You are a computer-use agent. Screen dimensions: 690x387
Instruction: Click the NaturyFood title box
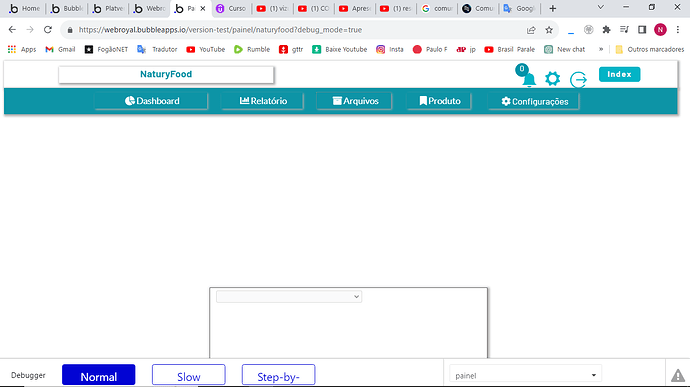tap(166, 74)
